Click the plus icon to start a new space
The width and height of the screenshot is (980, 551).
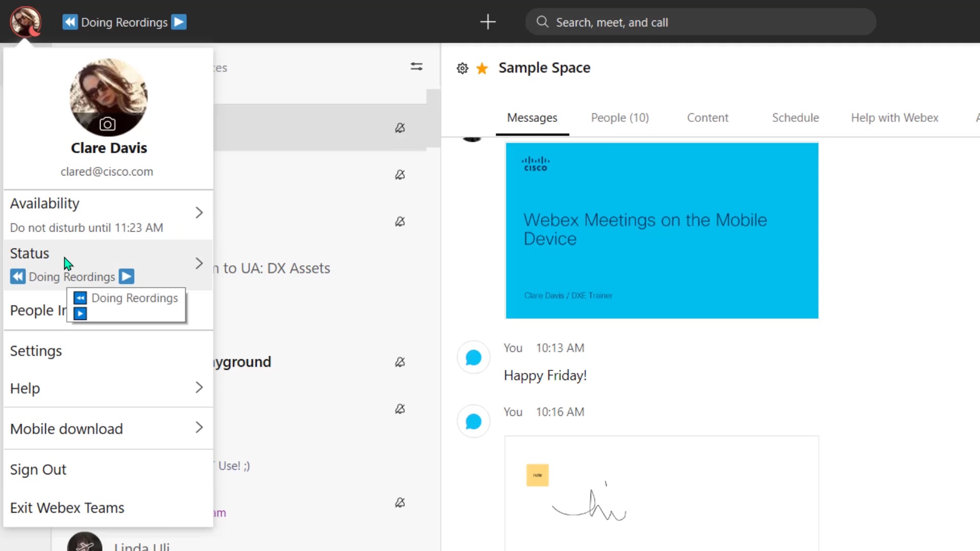coord(487,22)
